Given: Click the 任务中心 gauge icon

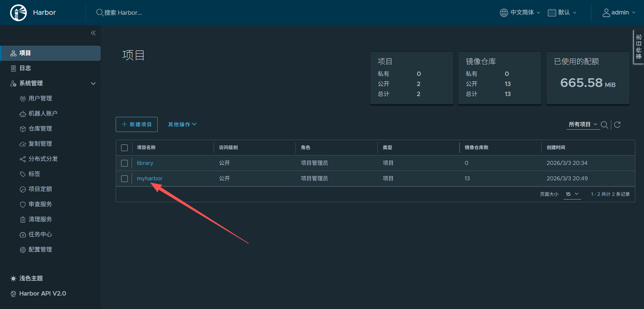Looking at the screenshot, I should tap(22, 234).
